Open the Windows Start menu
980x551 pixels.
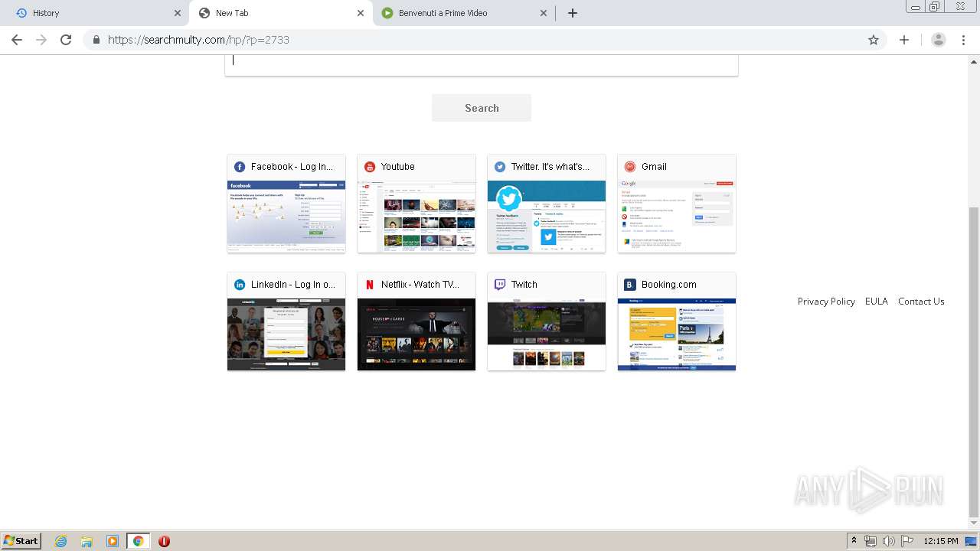[21, 541]
